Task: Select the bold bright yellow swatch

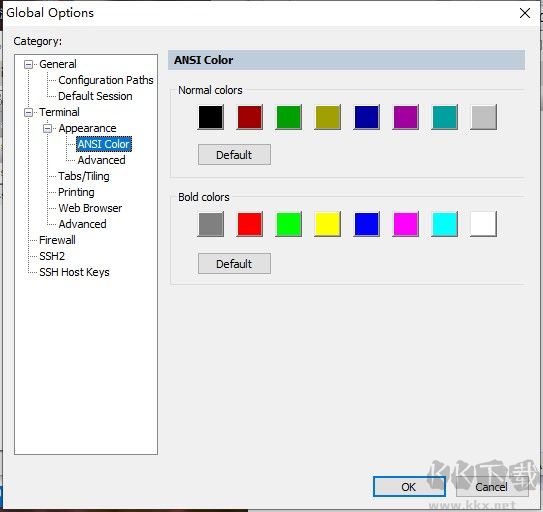Action: click(x=328, y=224)
